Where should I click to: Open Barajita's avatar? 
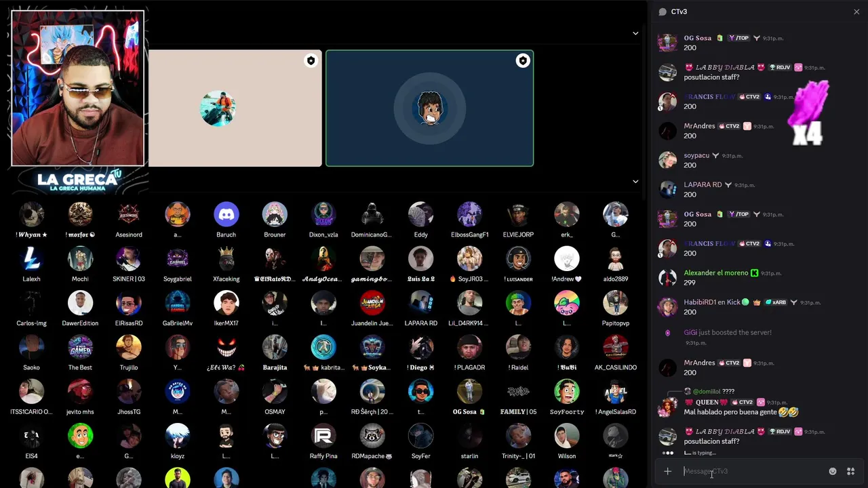(275, 347)
